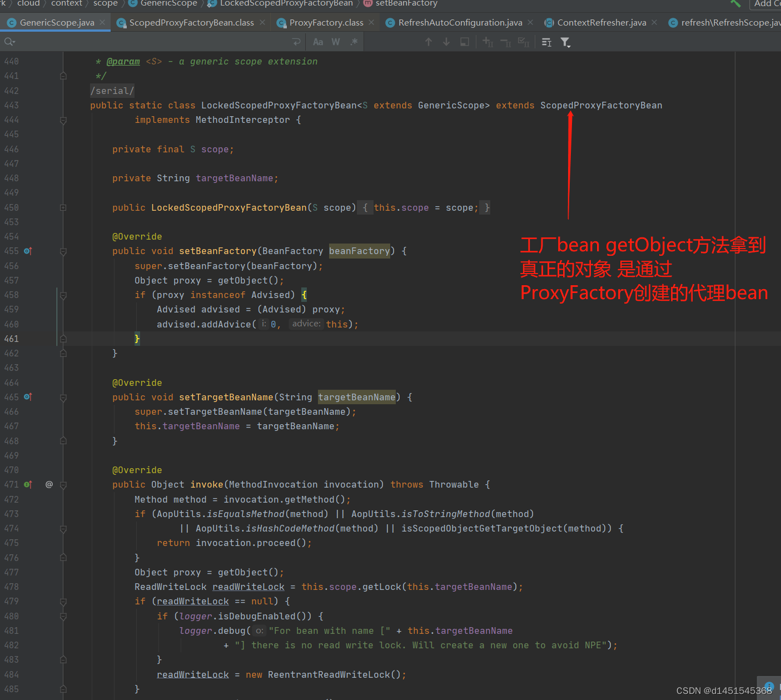Click the green build hammer icon
The image size is (781, 700).
pos(735,3)
